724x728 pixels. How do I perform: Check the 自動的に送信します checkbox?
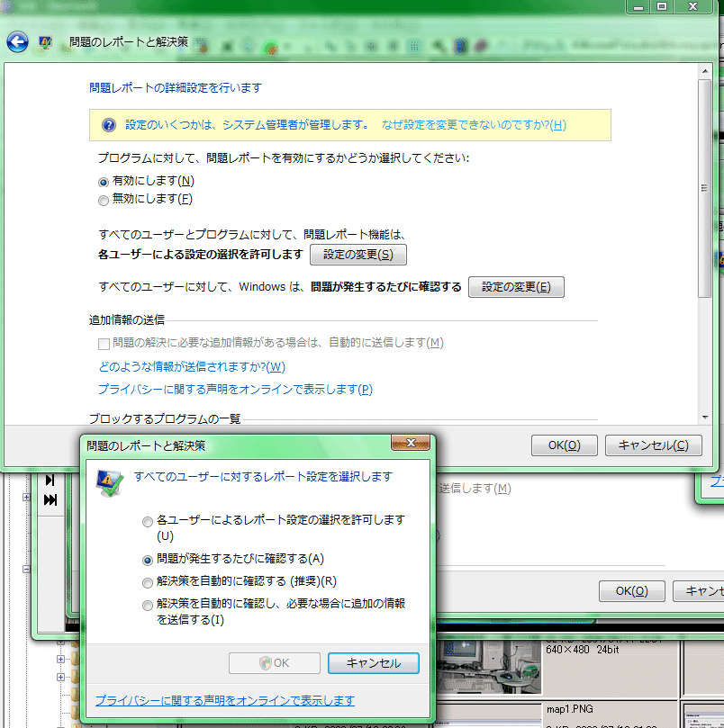click(104, 343)
